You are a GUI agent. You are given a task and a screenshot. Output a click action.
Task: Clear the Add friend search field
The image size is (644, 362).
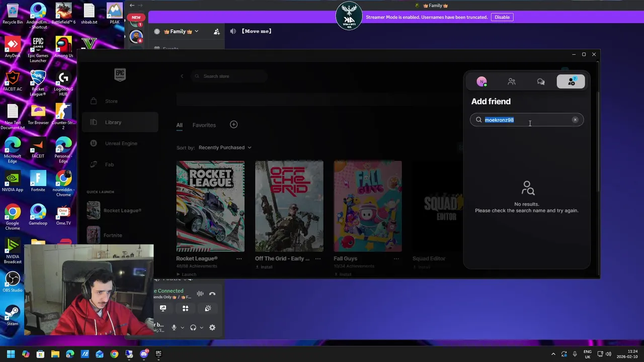pyautogui.click(x=575, y=120)
